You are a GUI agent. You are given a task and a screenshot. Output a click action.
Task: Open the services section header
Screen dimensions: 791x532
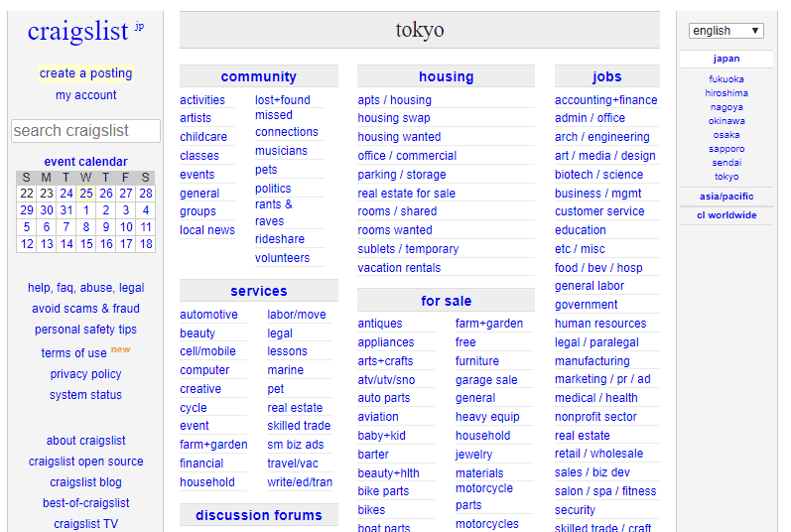coord(259,291)
